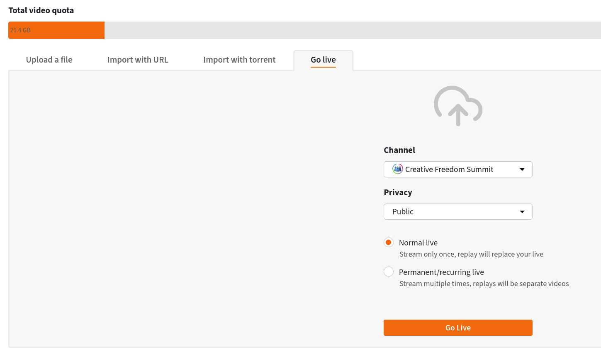The height and width of the screenshot is (364, 601).
Task: Start streaming with the orange Go Live button
Action: pyautogui.click(x=458, y=328)
